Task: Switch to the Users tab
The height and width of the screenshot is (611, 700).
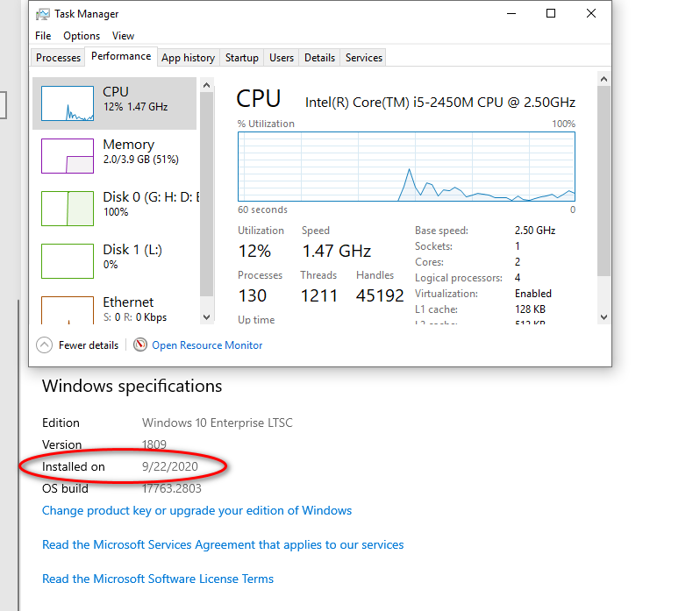Action: (x=282, y=58)
